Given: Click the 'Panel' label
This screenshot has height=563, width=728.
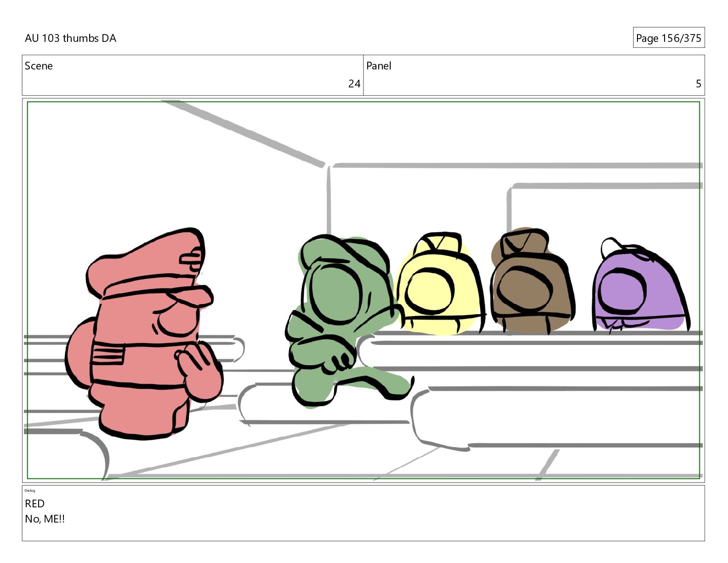Looking at the screenshot, I should [x=378, y=66].
